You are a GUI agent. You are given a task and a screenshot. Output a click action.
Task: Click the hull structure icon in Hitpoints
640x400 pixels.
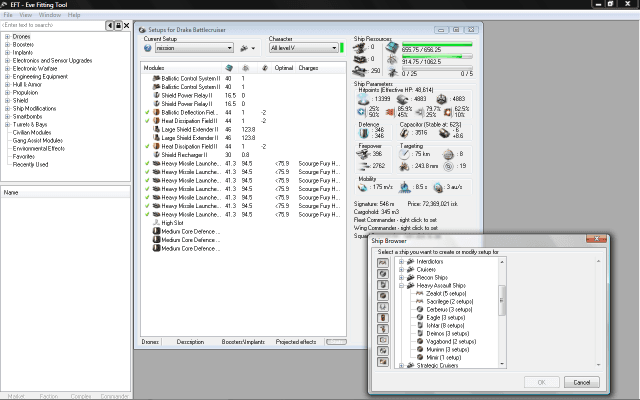pos(442,99)
